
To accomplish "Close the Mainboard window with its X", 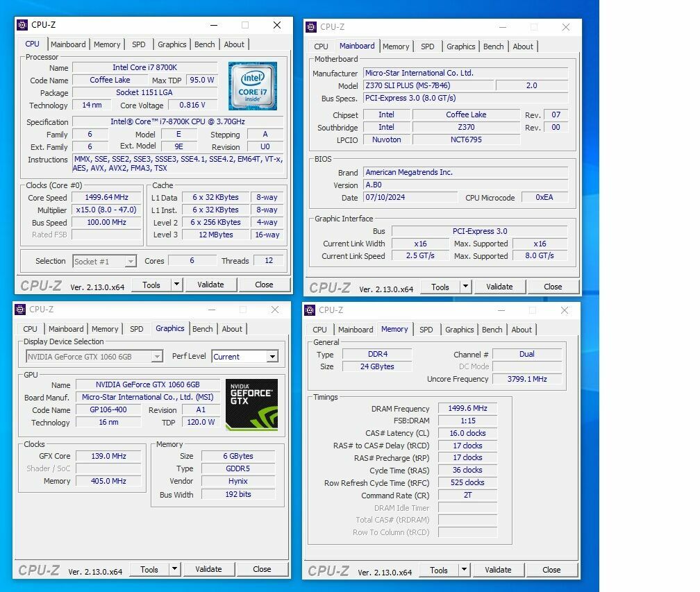I will point(566,27).
